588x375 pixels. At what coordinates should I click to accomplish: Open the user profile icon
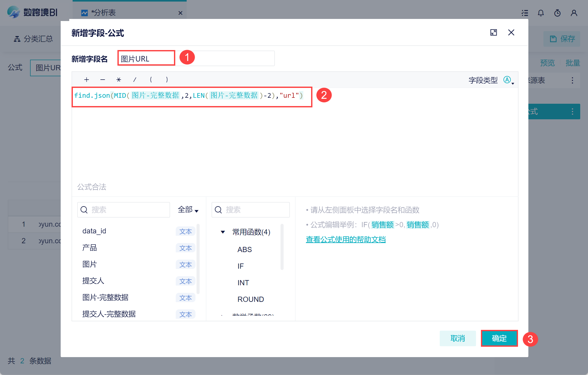tap(574, 13)
